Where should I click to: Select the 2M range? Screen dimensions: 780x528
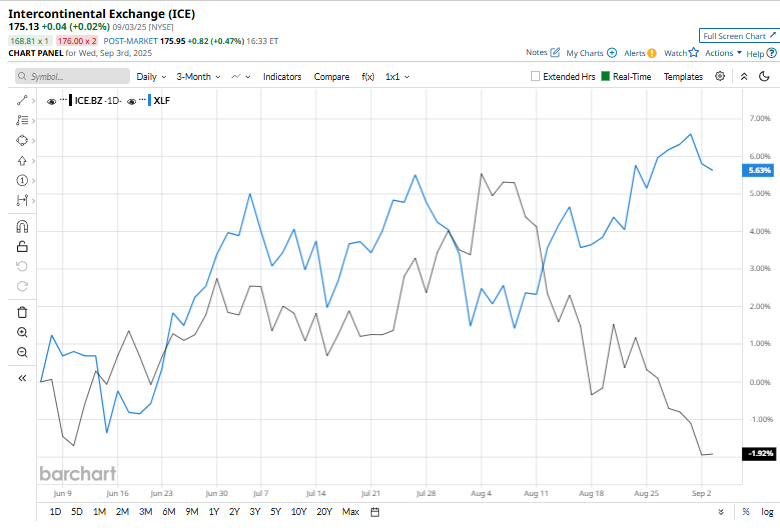(122, 512)
